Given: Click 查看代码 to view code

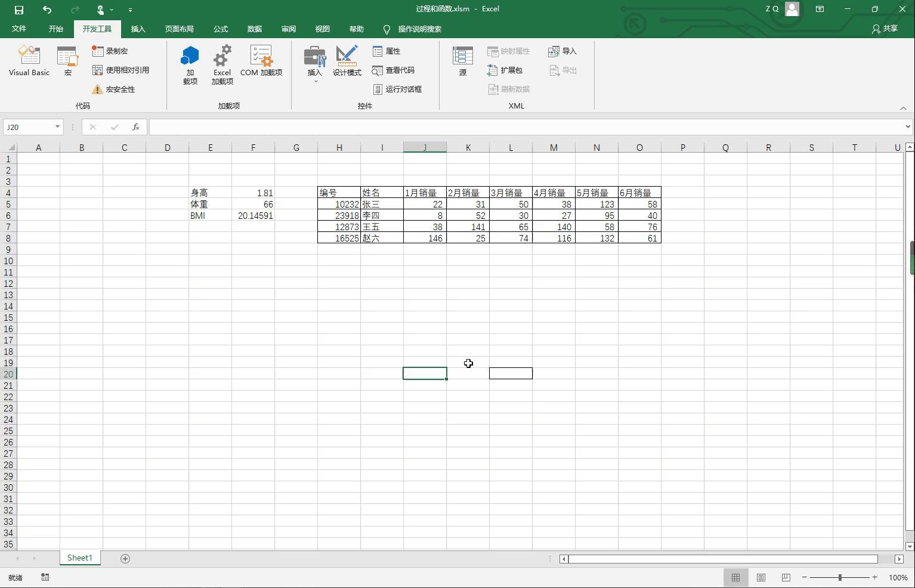Looking at the screenshot, I should coord(394,70).
